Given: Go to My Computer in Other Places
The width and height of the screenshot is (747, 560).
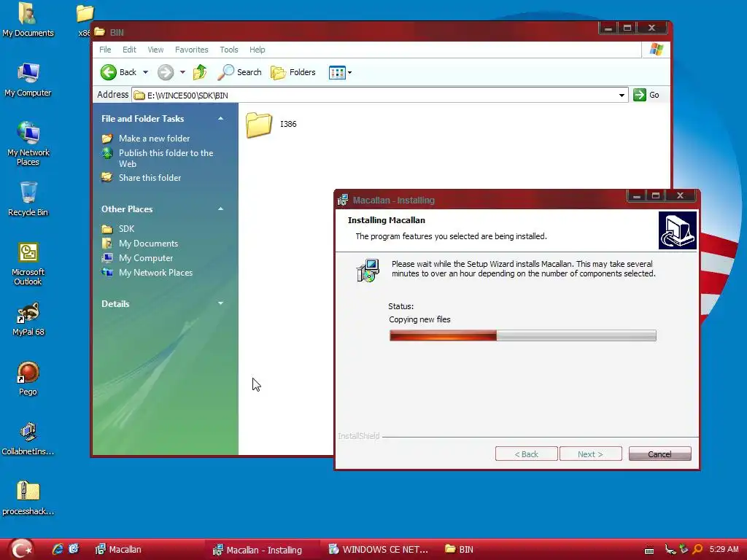Looking at the screenshot, I should click(x=146, y=258).
